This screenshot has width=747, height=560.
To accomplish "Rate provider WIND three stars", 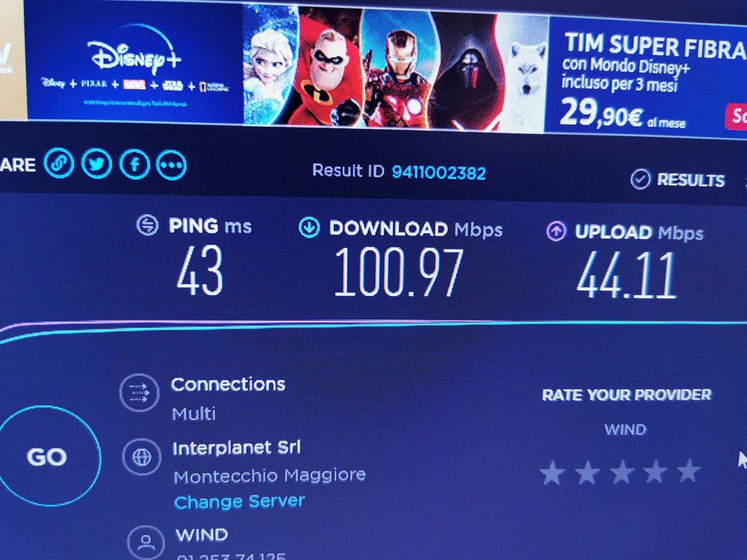I will tap(622, 472).
